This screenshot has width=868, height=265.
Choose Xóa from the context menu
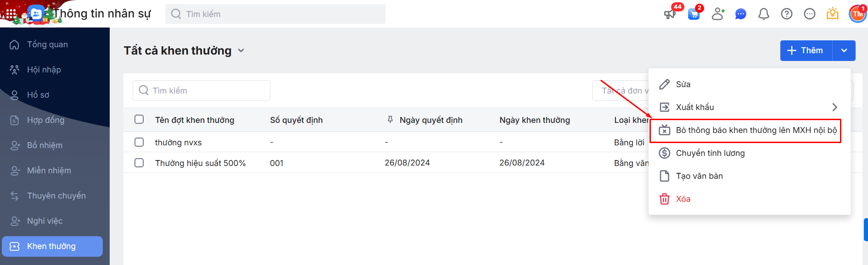(x=749, y=199)
